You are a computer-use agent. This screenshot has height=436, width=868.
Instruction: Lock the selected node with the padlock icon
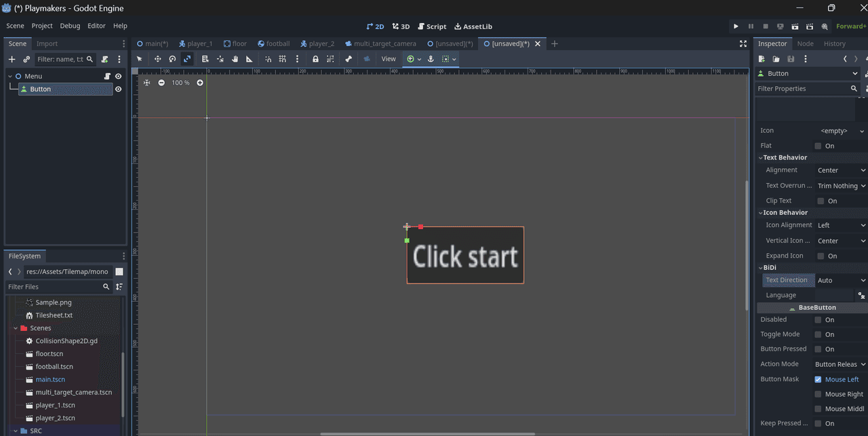[x=315, y=59]
